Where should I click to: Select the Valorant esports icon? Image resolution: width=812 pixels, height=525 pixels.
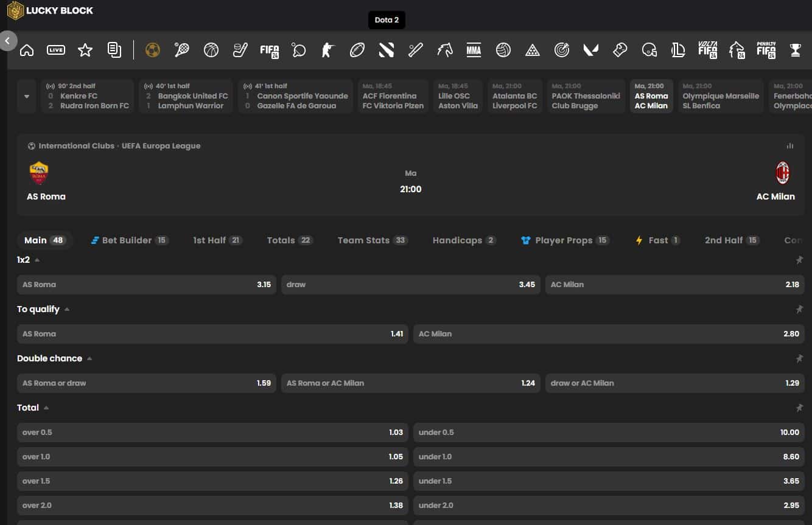(591, 50)
